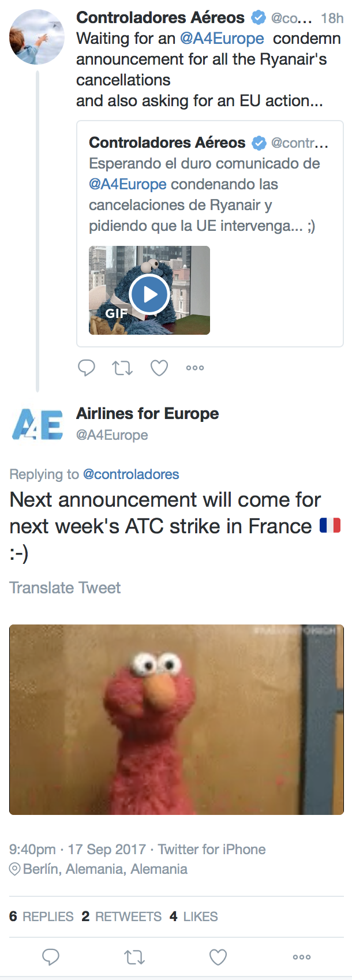Click the Berlín, Alemania location pin
The height and width of the screenshot is (980, 352).
pyautogui.click(x=15, y=869)
